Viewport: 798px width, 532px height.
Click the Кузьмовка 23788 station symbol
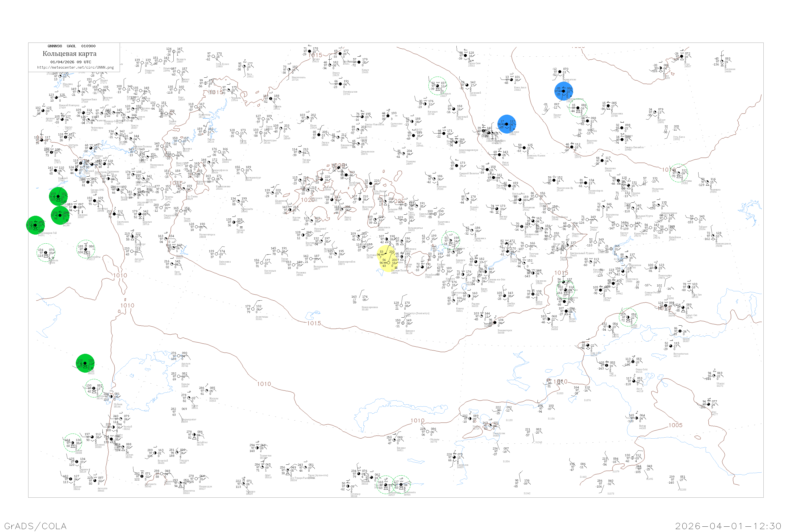point(608,106)
